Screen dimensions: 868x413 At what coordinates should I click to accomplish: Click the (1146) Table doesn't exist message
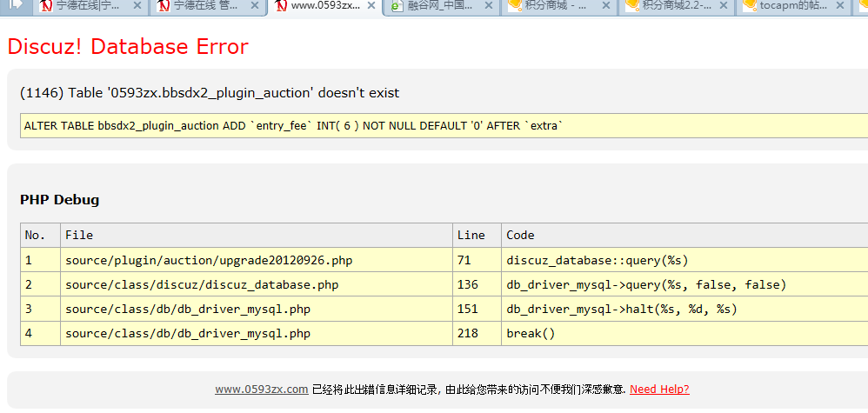click(x=210, y=93)
